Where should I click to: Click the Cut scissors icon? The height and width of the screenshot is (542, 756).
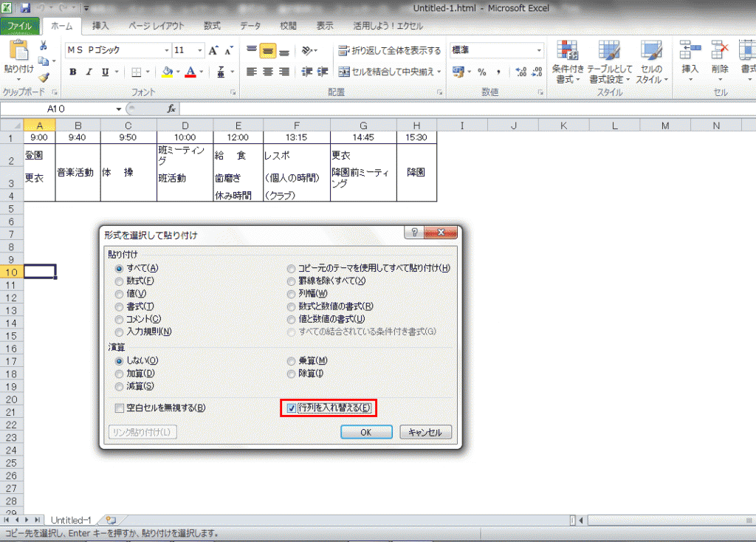pos(44,46)
